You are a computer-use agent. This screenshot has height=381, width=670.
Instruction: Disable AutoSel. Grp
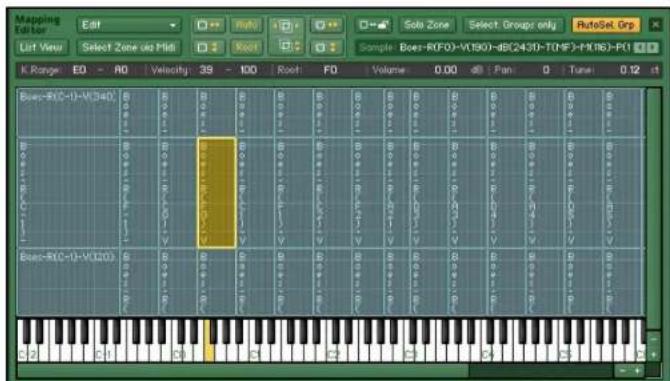606,25
